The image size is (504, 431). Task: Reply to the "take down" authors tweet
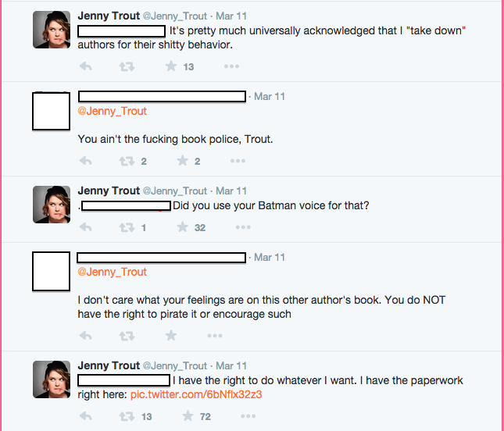(86, 66)
